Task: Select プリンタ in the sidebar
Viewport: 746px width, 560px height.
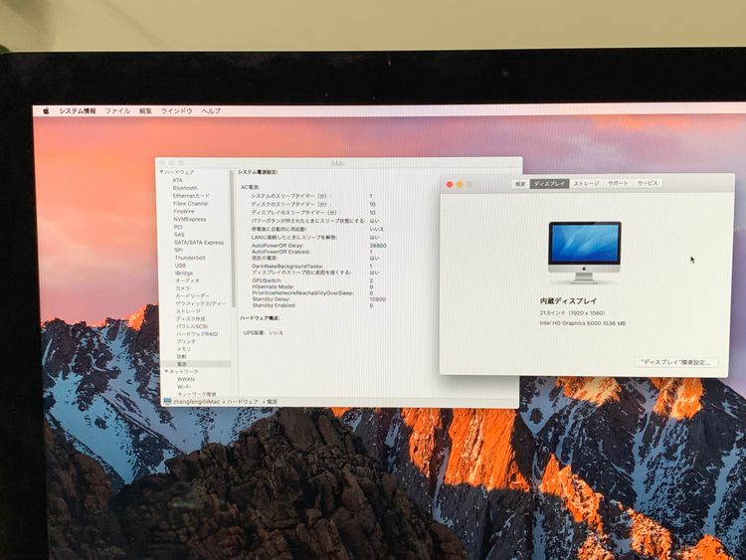Action: 186,341
